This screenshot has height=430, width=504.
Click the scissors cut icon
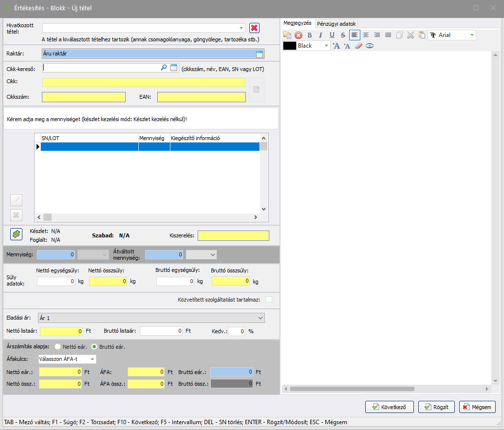[x=410, y=35]
